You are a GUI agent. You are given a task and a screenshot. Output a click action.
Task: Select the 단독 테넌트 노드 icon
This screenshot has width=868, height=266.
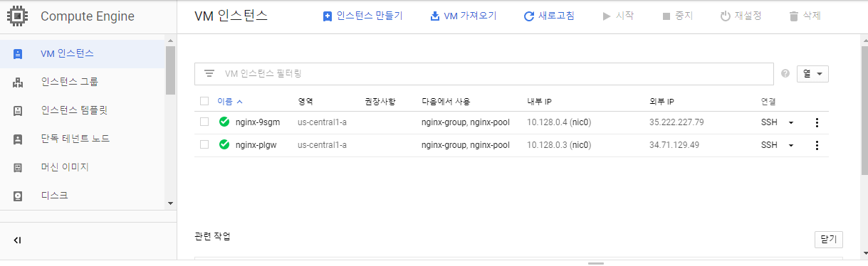(18, 139)
